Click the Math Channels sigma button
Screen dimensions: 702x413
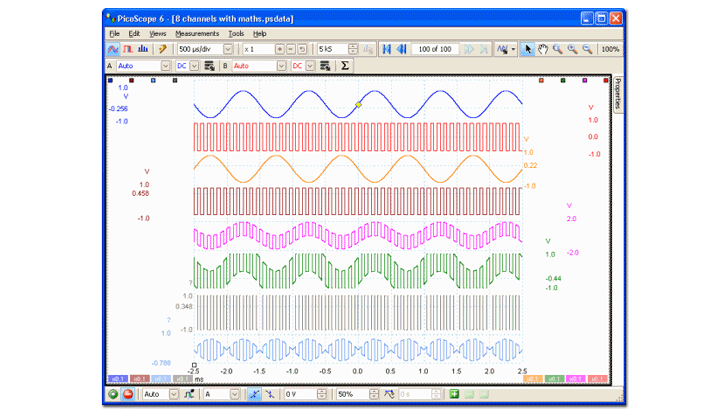pos(345,66)
